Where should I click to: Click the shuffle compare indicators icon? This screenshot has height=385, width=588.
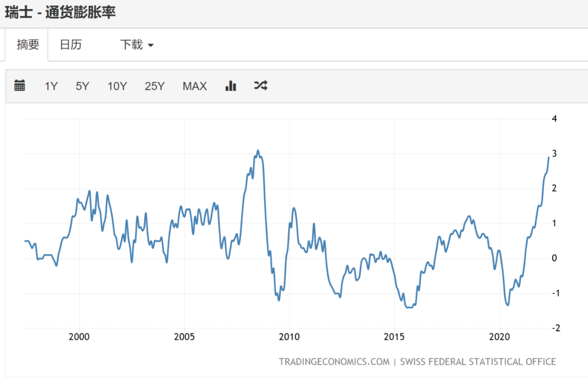(x=261, y=85)
